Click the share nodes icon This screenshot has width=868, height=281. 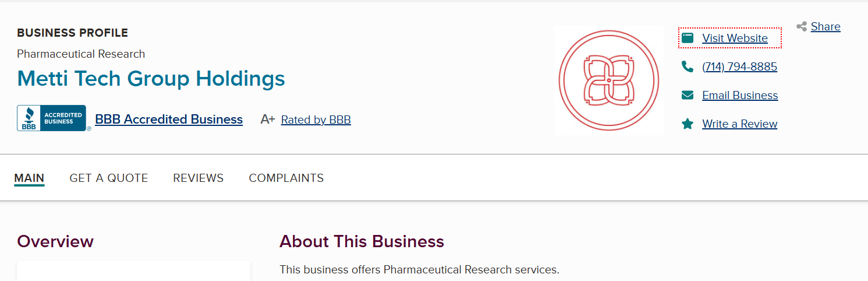802,27
